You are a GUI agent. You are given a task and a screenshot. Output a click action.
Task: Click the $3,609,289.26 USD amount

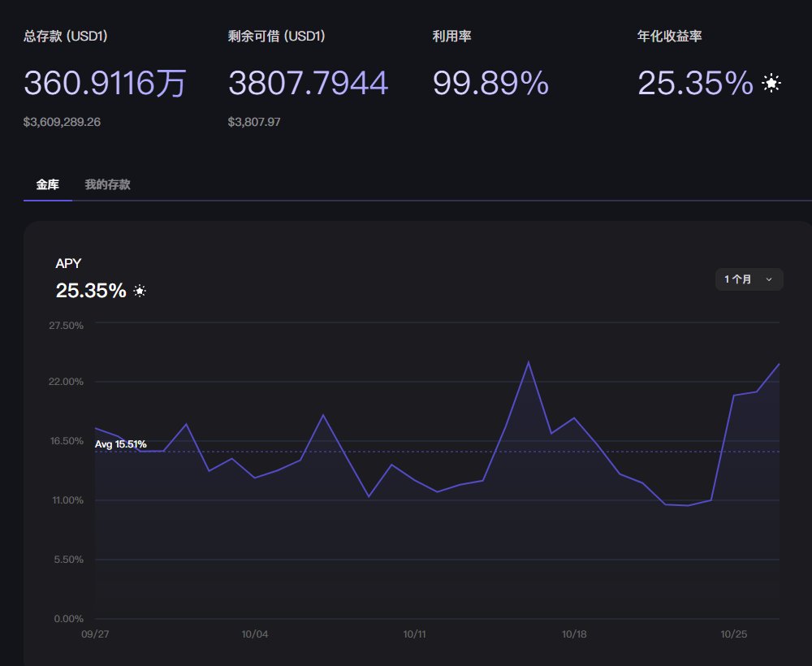tap(62, 122)
